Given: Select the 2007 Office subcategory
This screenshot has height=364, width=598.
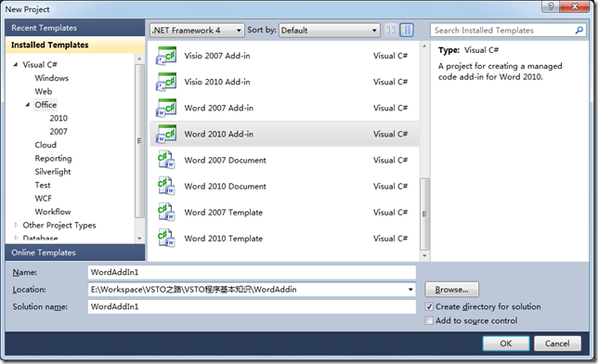Looking at the screenshot, I should pyautogui.click(x=58, y=132).
